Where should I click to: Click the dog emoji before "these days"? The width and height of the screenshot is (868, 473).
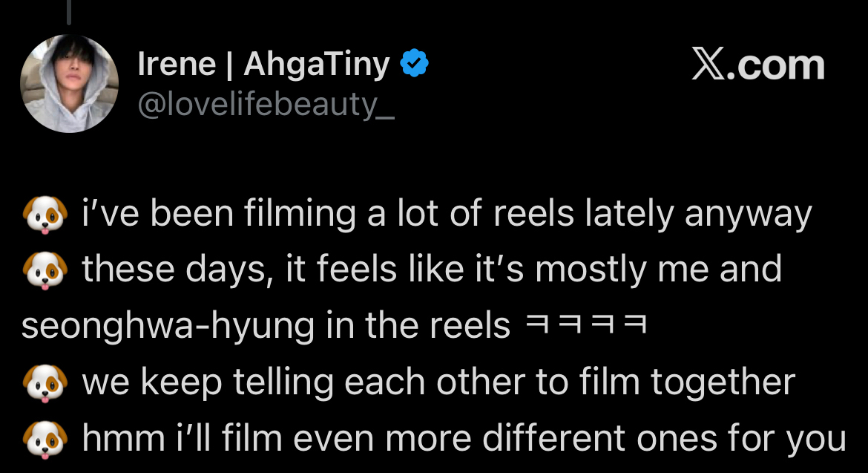(43, 270)
